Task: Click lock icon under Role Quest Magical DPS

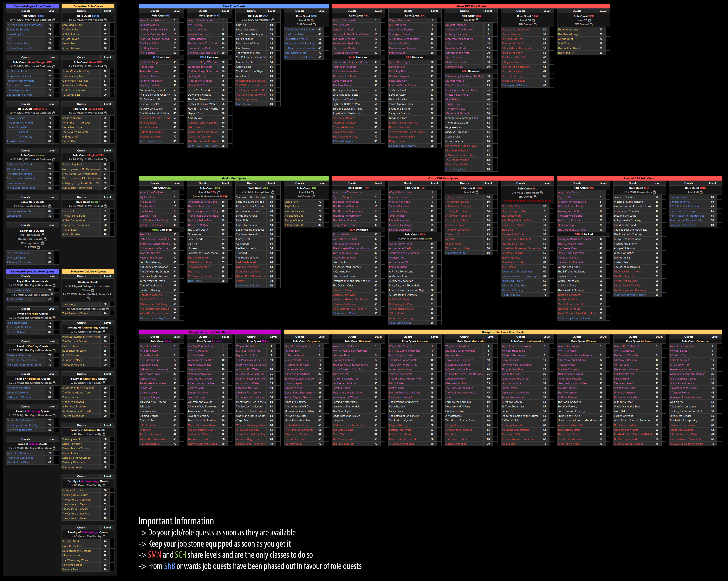Action: 105,160
